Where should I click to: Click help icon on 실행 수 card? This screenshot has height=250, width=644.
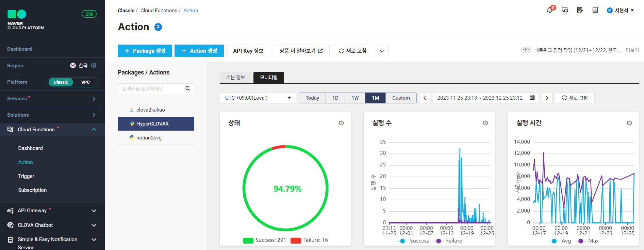485,123
